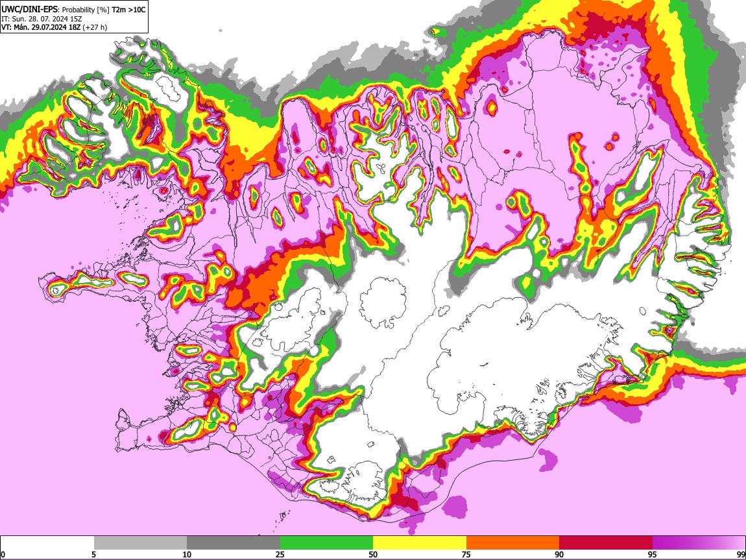The width and height of the screenshot is (746, 560).
Task: Click the legend value label '5'
Action: (93, 555)
